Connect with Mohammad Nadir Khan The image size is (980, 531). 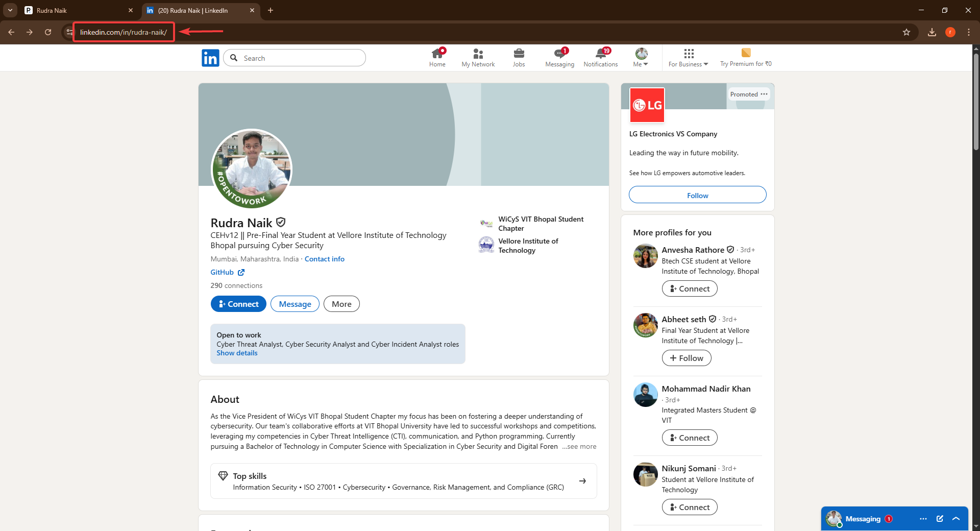point(690,438)
